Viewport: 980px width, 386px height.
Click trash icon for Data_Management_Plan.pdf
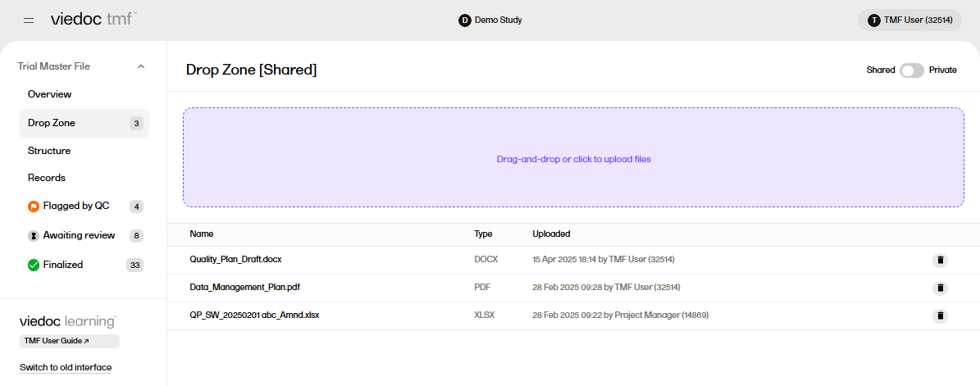click(x=940, y=288)
